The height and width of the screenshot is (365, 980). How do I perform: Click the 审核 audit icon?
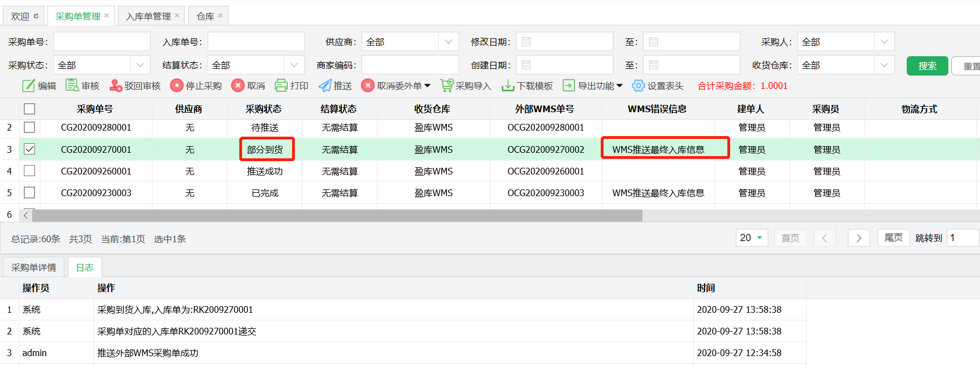(72, 86)
